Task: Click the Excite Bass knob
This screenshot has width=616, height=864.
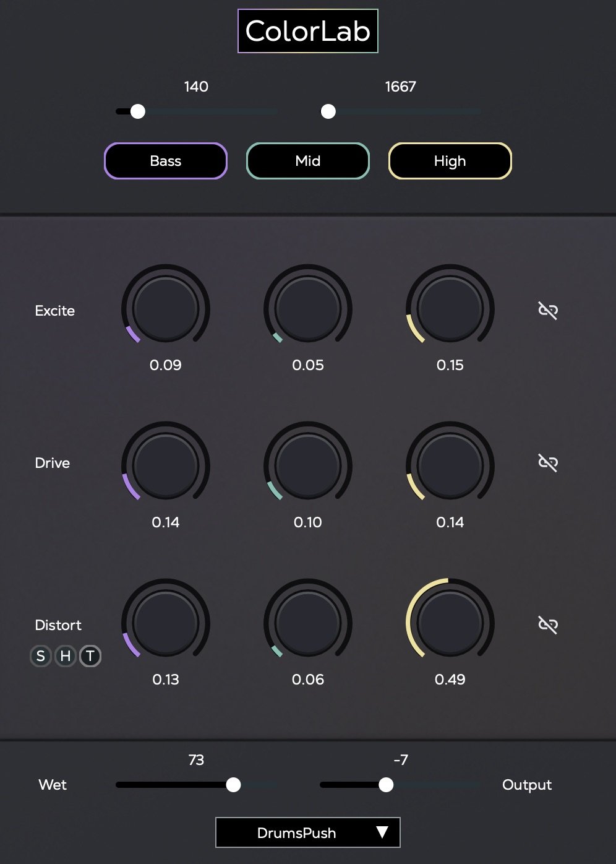Action: (x=166, y=308)
